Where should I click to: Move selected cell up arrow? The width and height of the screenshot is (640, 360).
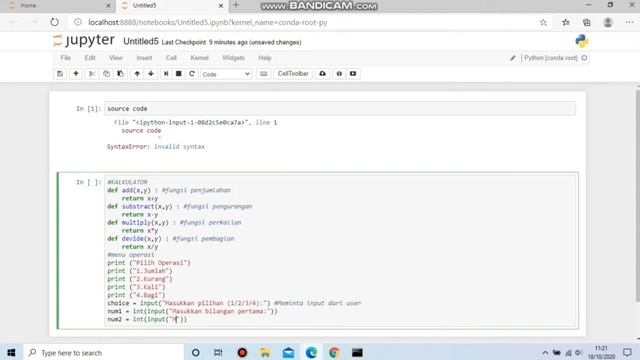pyautogui.click(x=137, y=74)
